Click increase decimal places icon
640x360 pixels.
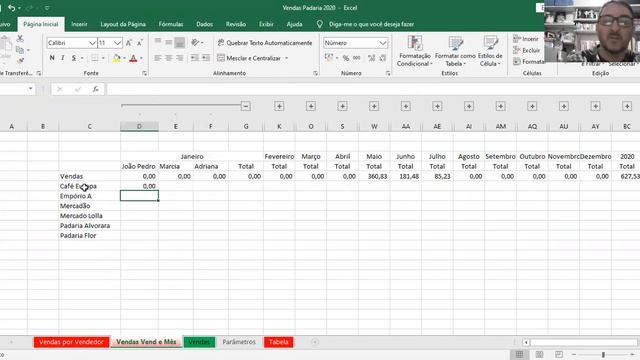371,58
